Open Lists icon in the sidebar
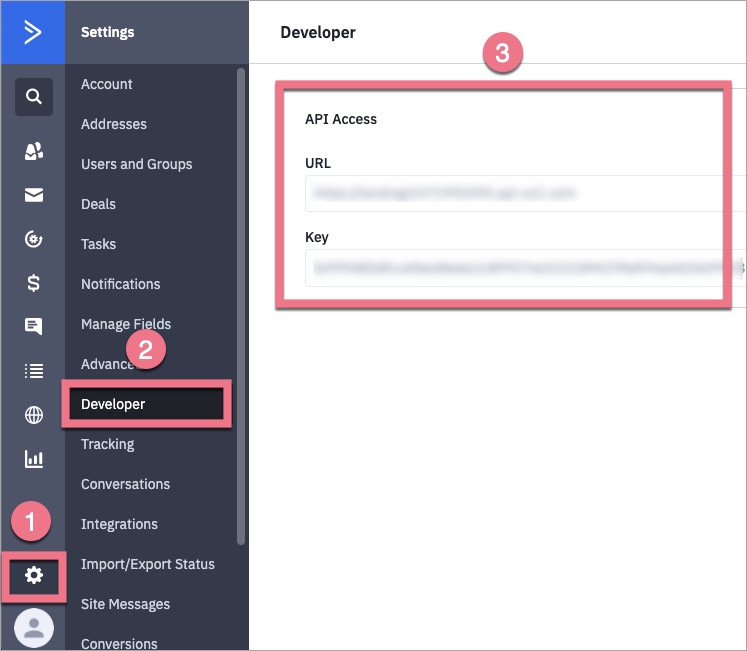Image resolution: width=747 pixels, height=651 pixels. tap(33, 371)
